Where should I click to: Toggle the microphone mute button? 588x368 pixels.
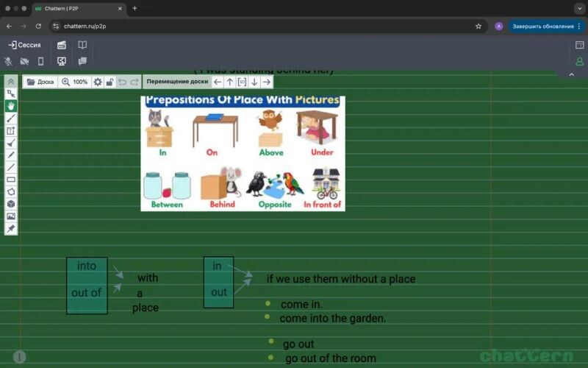[x=9, y=61]
